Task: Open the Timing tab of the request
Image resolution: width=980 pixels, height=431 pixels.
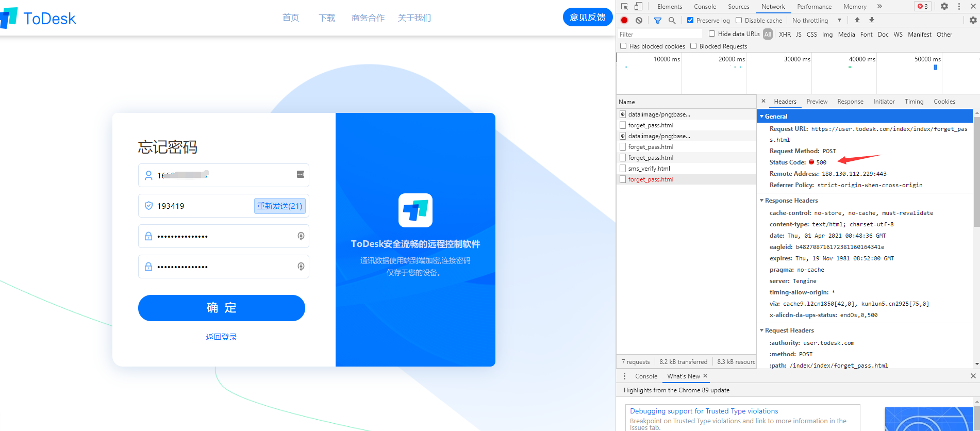Action: tap(914, 102)
